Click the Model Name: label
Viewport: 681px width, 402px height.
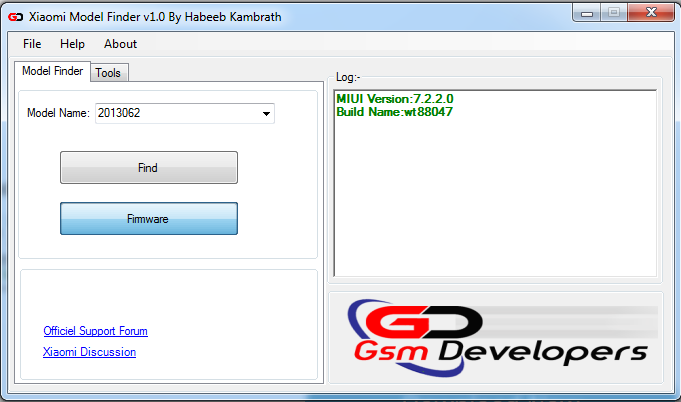(58, 113)
